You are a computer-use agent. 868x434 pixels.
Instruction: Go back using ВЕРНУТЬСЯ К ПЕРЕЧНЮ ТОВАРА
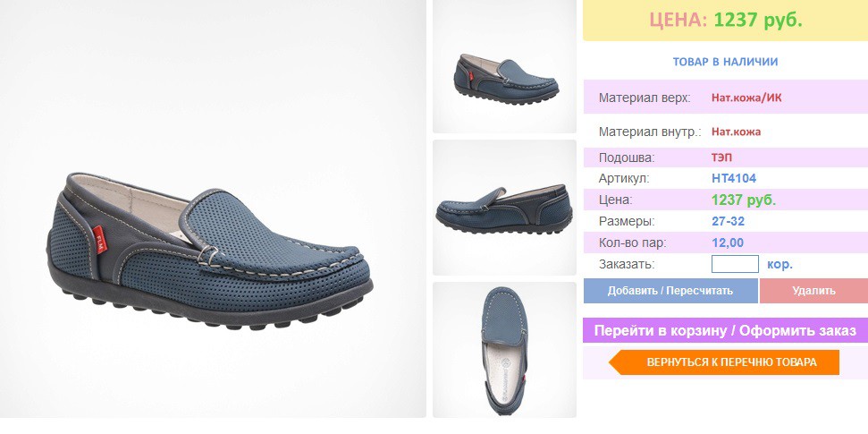(x=724, y=362)
